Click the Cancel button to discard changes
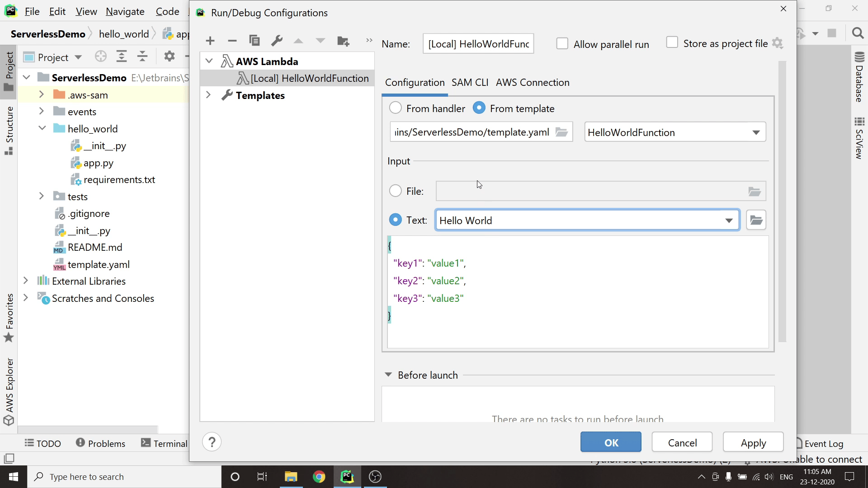Screen dimensions: 868x488 coord(683,442)
